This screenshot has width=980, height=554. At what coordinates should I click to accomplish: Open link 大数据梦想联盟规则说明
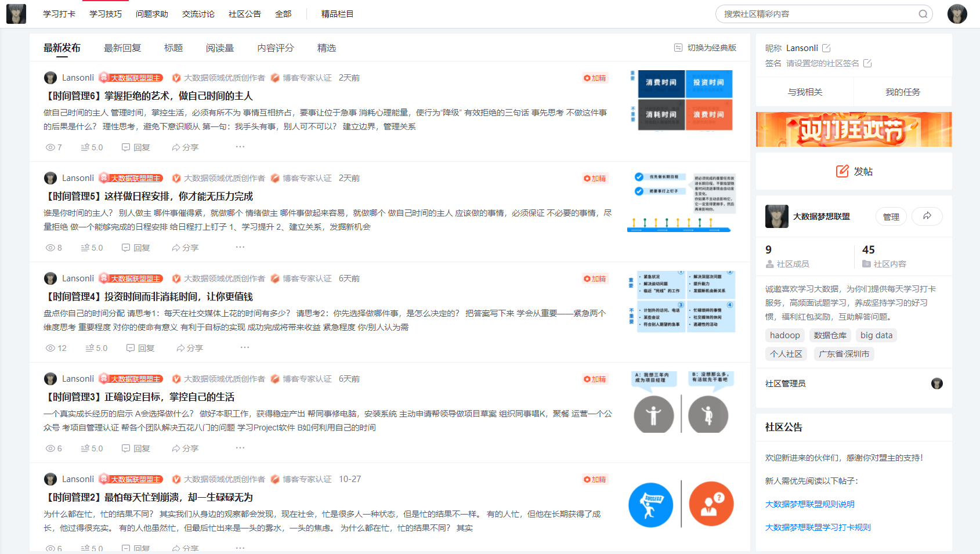click(x=810, y=504)
